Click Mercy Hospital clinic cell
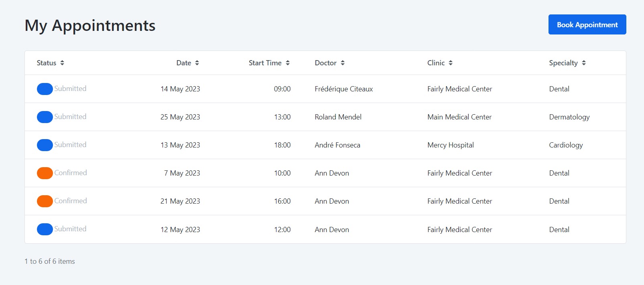Screen dimensions: 644x285 tap(451, 145)
